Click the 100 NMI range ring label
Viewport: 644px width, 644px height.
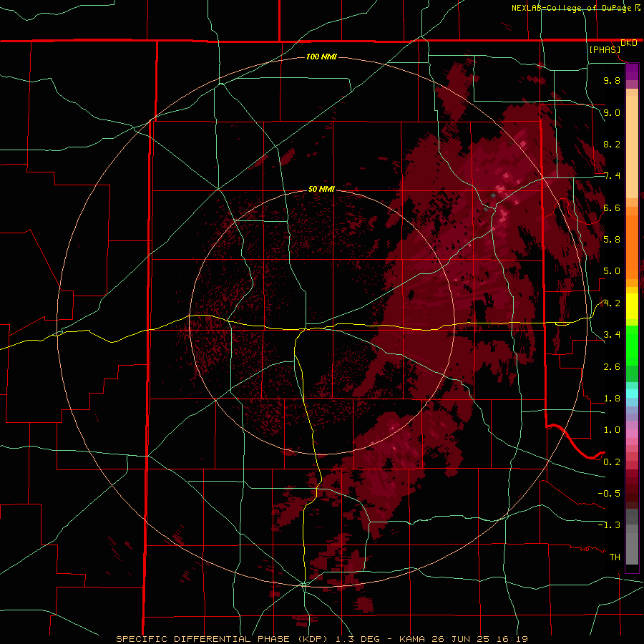coord(321,57)
